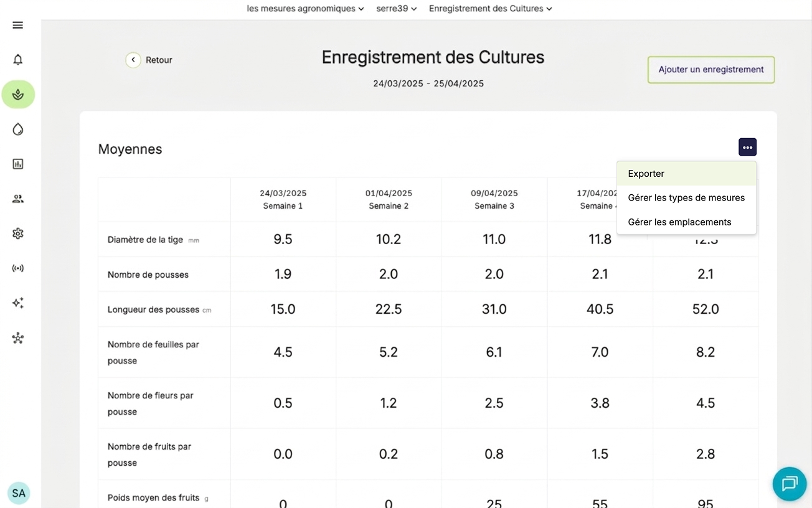Click the 24/03/2025 Semaine 1 column header
The height and width of the screenshot is (508, 812).
pos(283,199)
